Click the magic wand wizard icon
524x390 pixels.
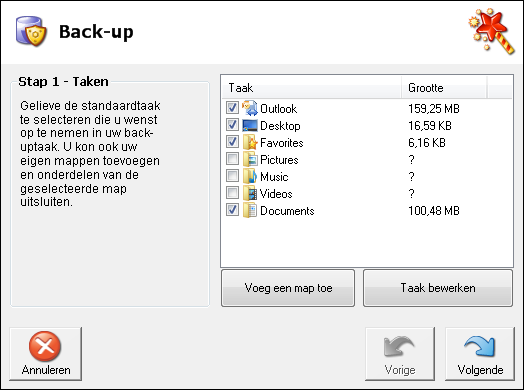[491, 31]
